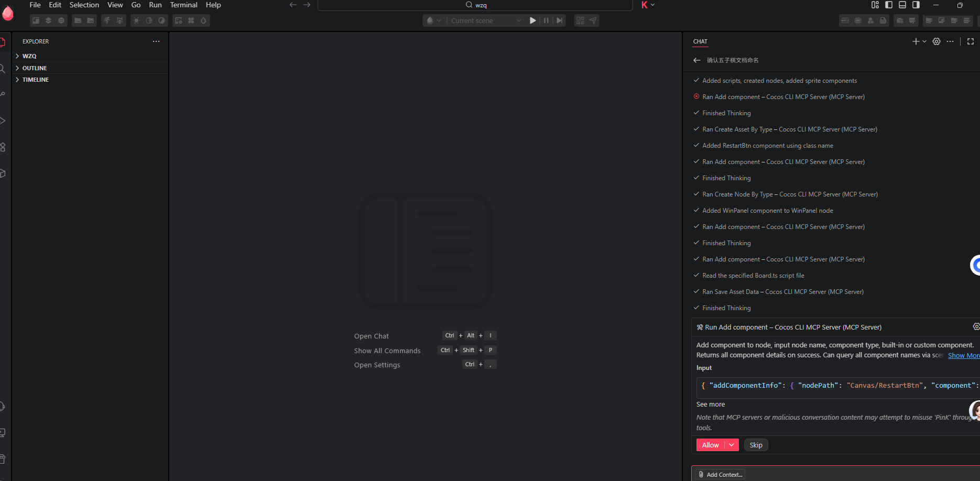Click the pink droplet app logo

point(7,13)
